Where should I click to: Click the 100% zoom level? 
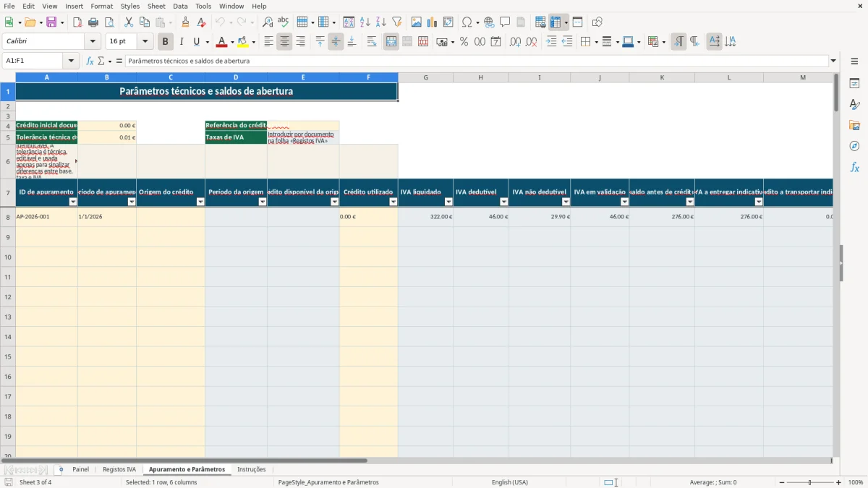(856, 482)
